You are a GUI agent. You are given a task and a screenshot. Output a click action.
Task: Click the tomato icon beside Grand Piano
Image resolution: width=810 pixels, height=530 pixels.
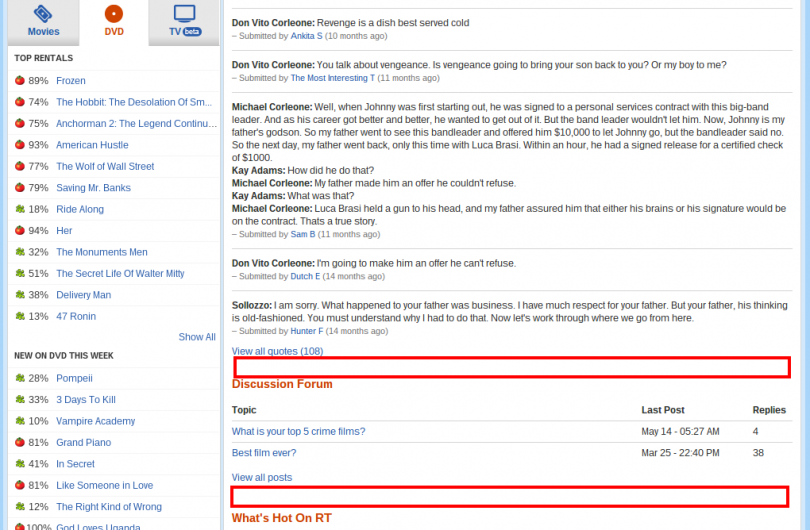[x=20, y=442]
